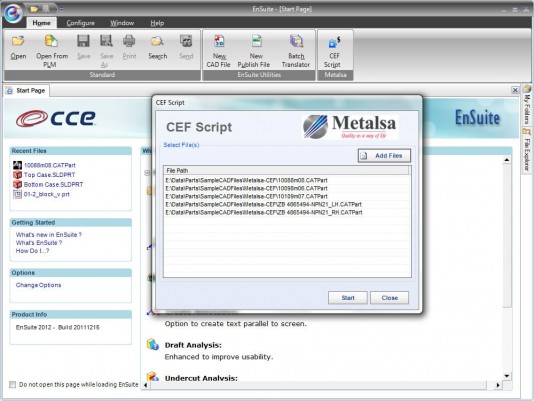This screenshot has height=401, width=534.
Task: Open My Folders side panel
Action: click(x=527, y=105)
